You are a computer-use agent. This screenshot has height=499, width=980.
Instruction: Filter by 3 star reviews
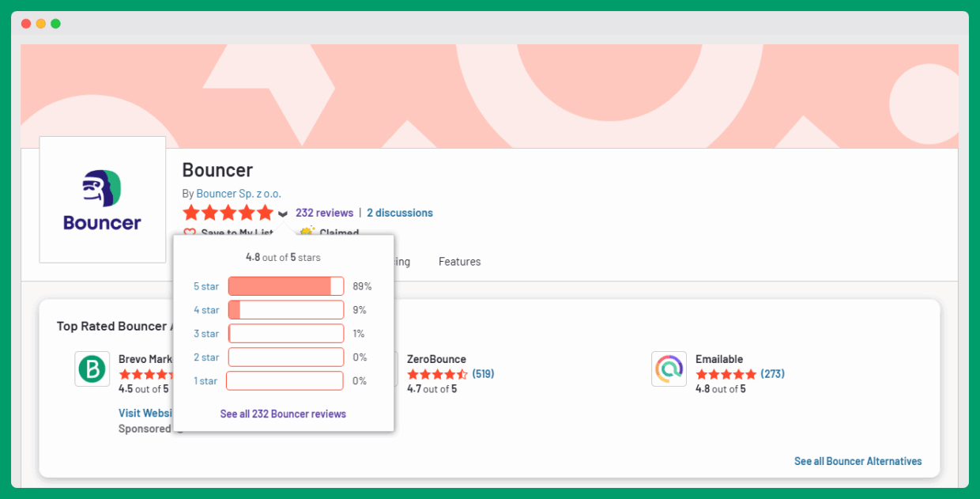pos(206,334)
